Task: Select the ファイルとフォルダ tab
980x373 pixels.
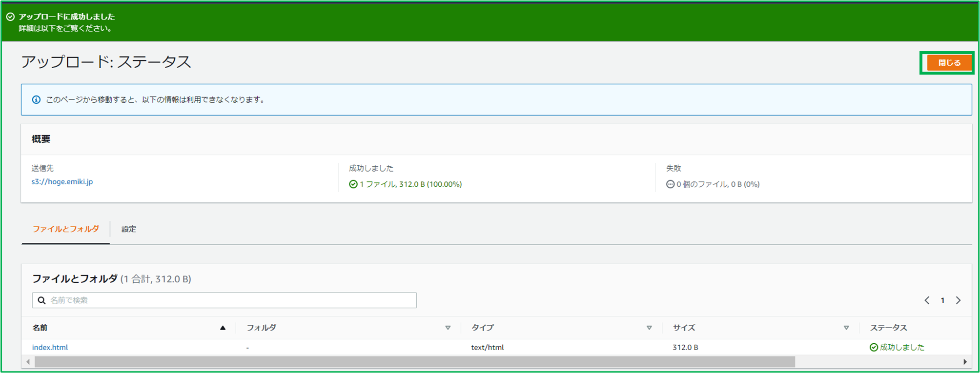Action: tap(65, 229)
